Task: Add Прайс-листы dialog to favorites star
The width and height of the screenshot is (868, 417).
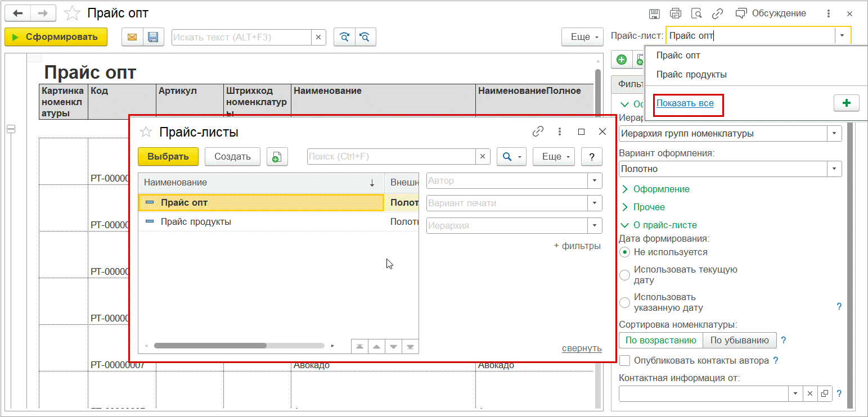Action: pos(146,132)
